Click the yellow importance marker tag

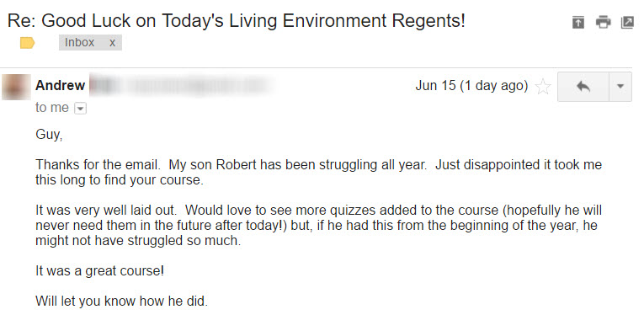[28, 43]
